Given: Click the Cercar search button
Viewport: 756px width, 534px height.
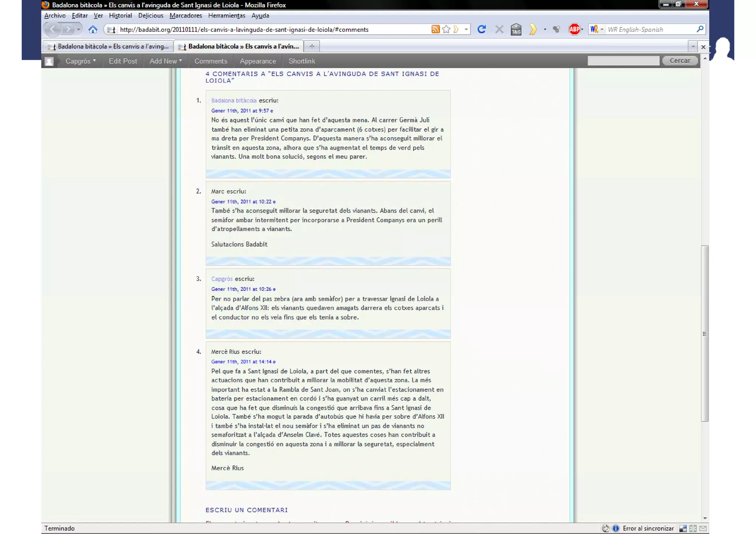Looking at the screenshot, I should (680, 61).
